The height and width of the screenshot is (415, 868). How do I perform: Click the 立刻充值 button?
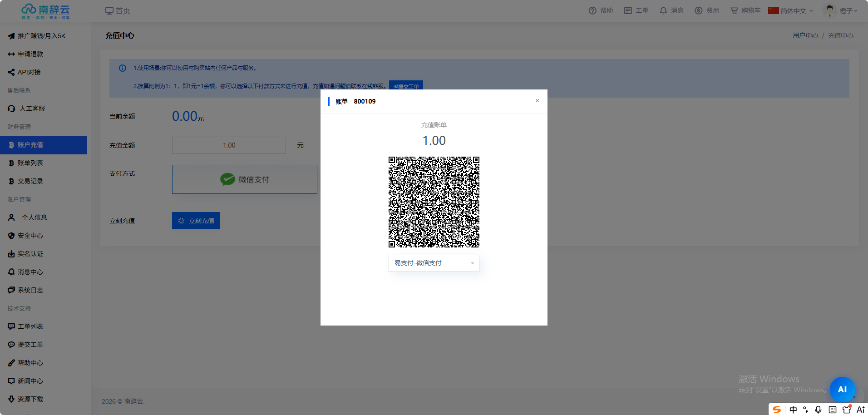196,221
